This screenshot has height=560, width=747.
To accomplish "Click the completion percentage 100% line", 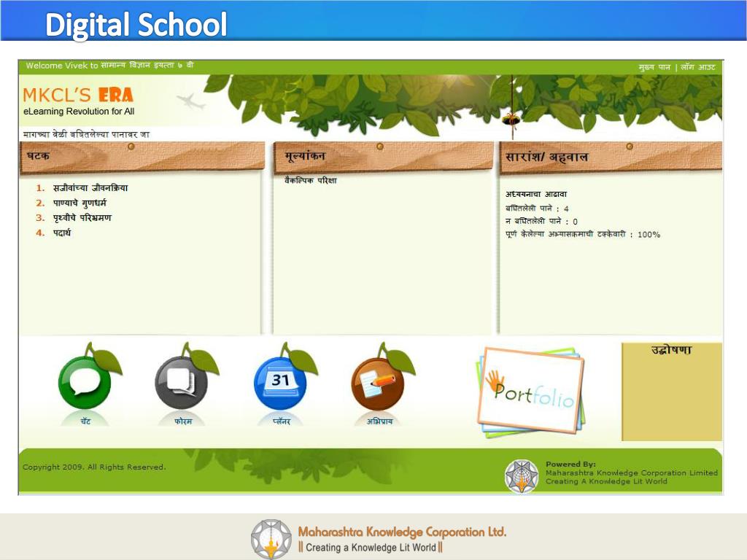I will point(583,234).
